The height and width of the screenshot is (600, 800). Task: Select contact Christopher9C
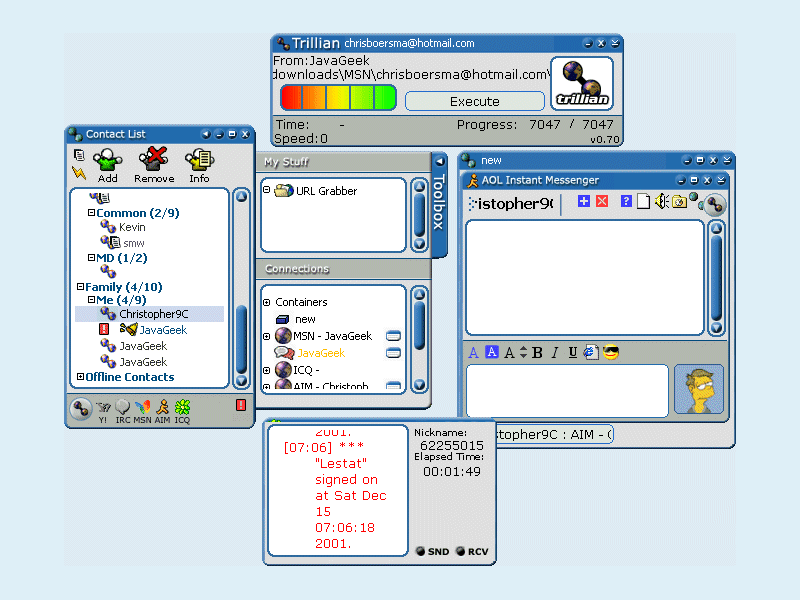tap(149, 314)
